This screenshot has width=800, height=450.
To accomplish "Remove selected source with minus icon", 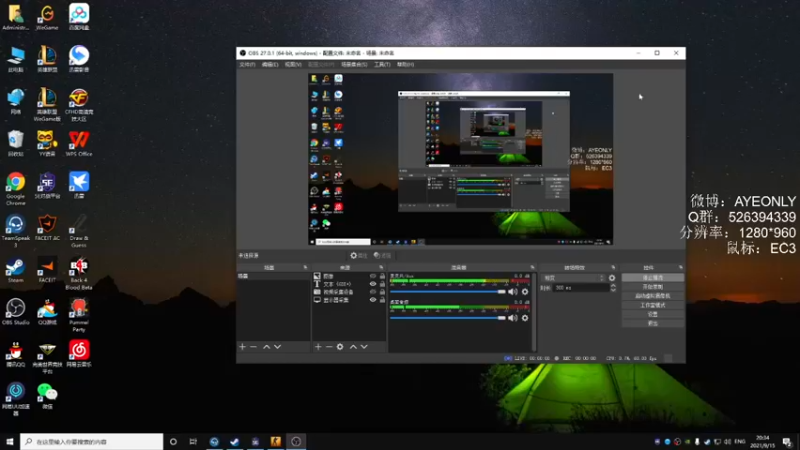I will pyautogui.click(x=329, y=347).
